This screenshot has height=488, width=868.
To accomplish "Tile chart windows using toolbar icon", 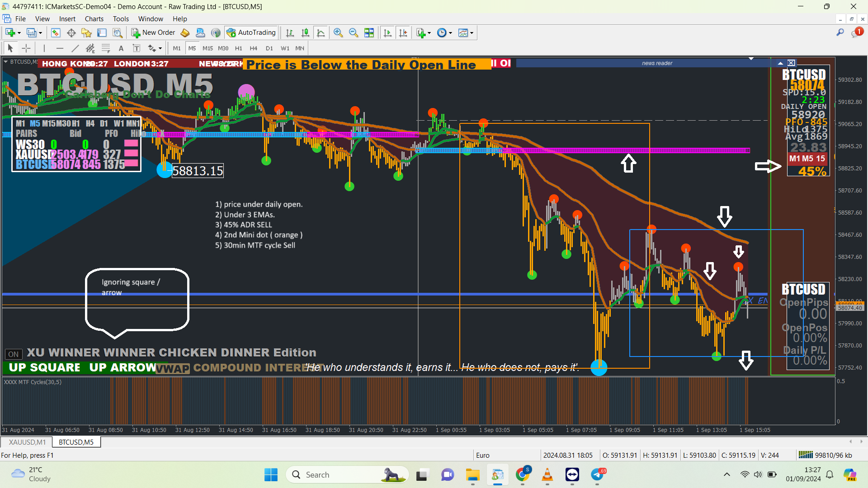I will coord(369,33).
